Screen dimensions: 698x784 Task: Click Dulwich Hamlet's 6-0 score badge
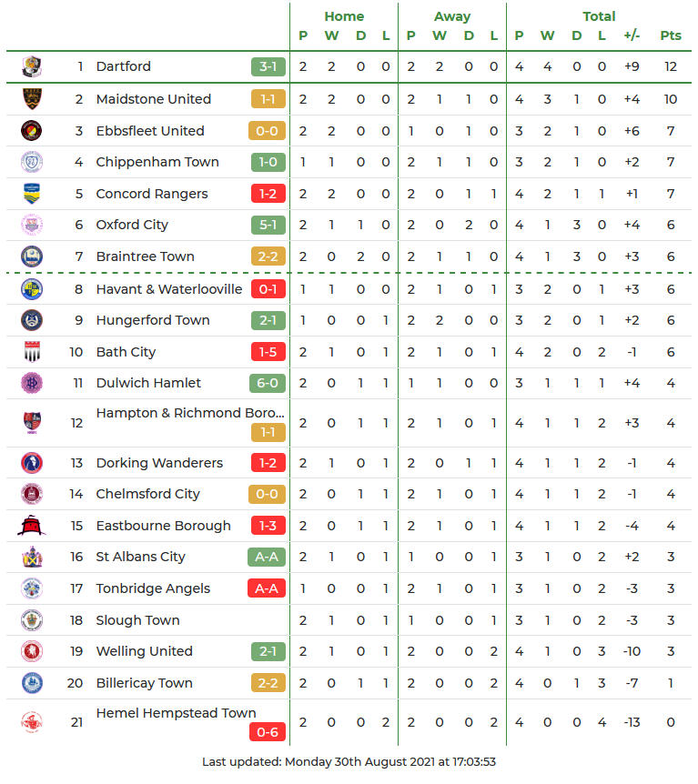point(268,383)
